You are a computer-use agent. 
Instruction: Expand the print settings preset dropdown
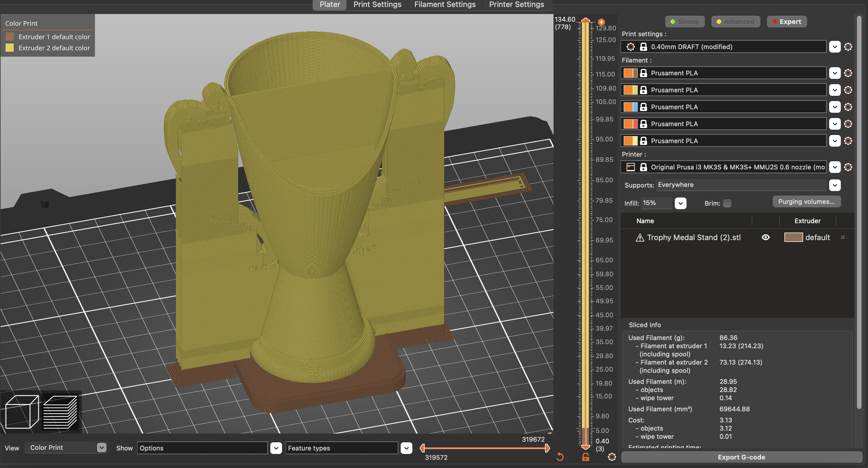(x=835, y=46)
